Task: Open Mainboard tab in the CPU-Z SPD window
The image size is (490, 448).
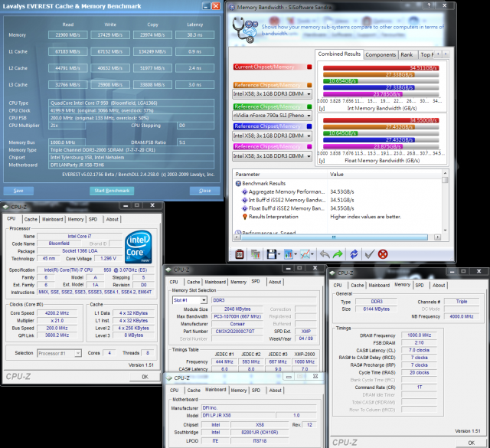Action: click(x=215, y=282)
